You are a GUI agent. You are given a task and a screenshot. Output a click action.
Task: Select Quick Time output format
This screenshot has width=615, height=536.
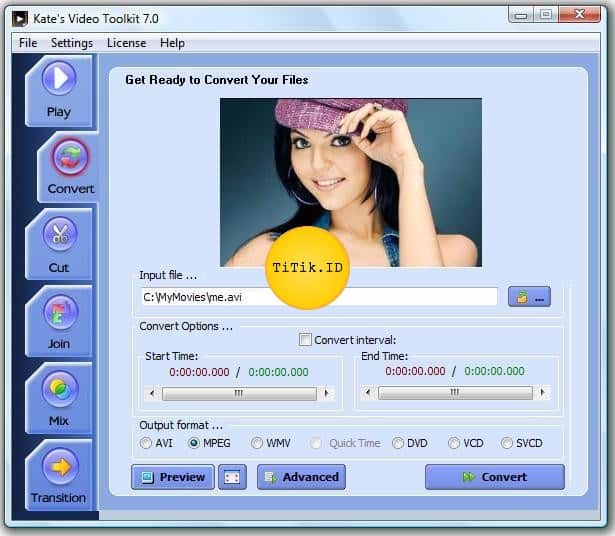point(316,443)
